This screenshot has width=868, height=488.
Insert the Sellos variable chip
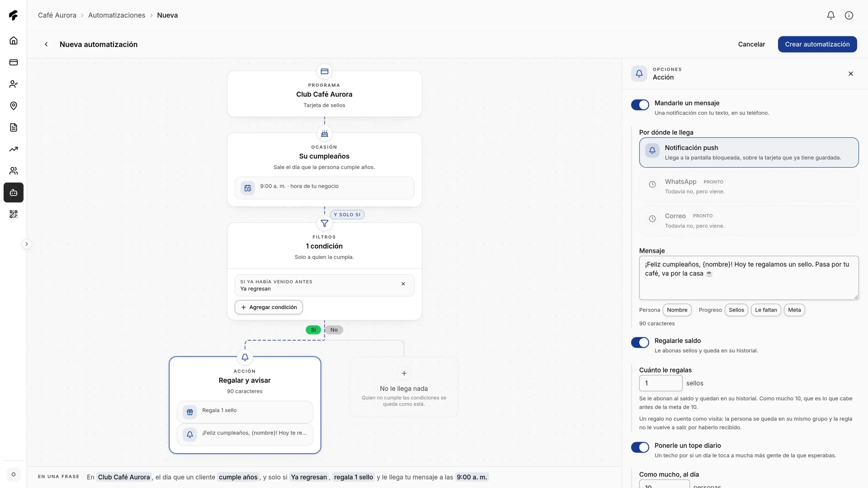tap(736, 310)
